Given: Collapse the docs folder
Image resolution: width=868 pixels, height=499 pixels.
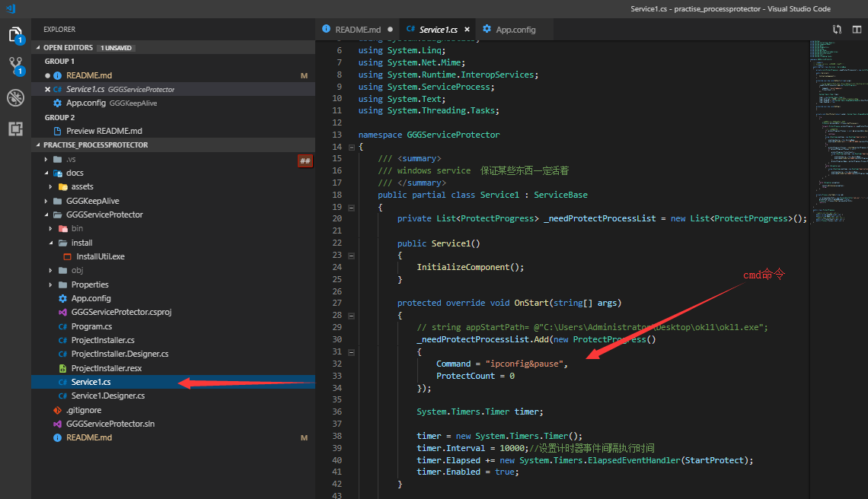Looking at the screenshot, I should pos(46,173).
